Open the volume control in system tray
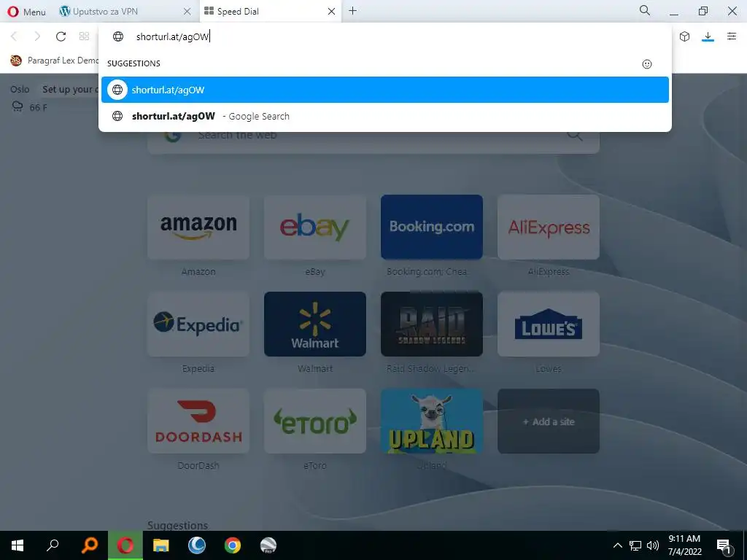Viewport: 747px width, 560px height. (653, 545)
